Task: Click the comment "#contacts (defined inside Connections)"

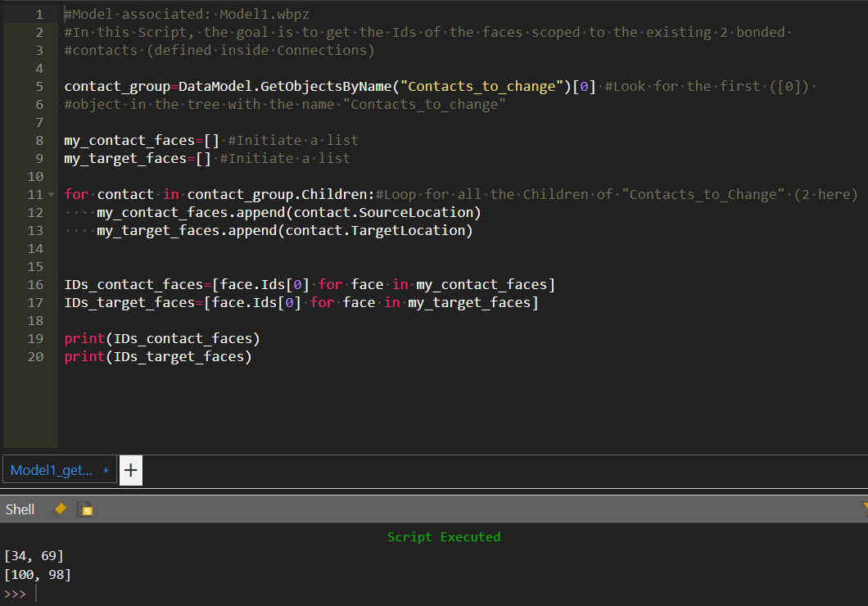Action: point(219,50)
